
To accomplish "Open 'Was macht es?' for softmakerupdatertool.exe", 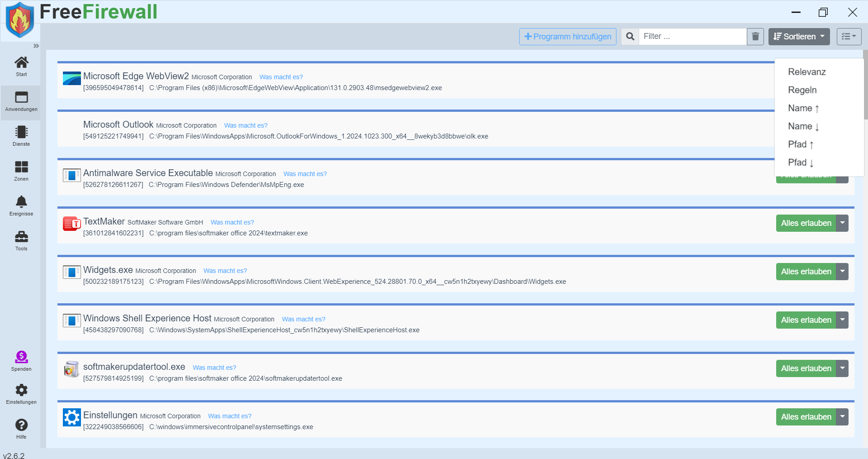I will pyautogui.click(x=214, y=368).
